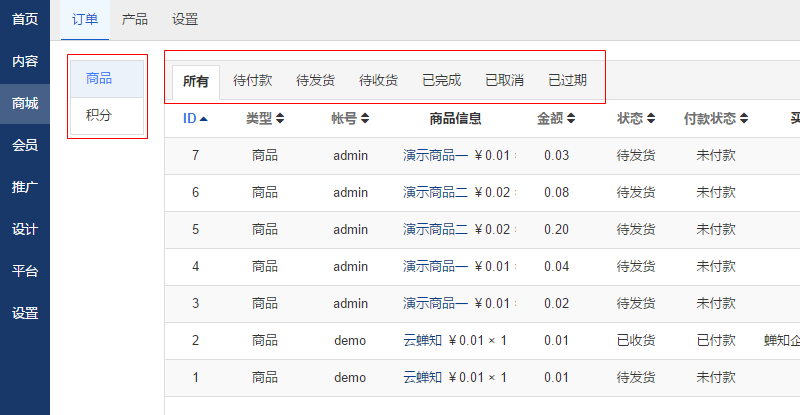800x415 pixels.
Task: Open 推广 section in sidebar
Action: click(x=25, y=187)
